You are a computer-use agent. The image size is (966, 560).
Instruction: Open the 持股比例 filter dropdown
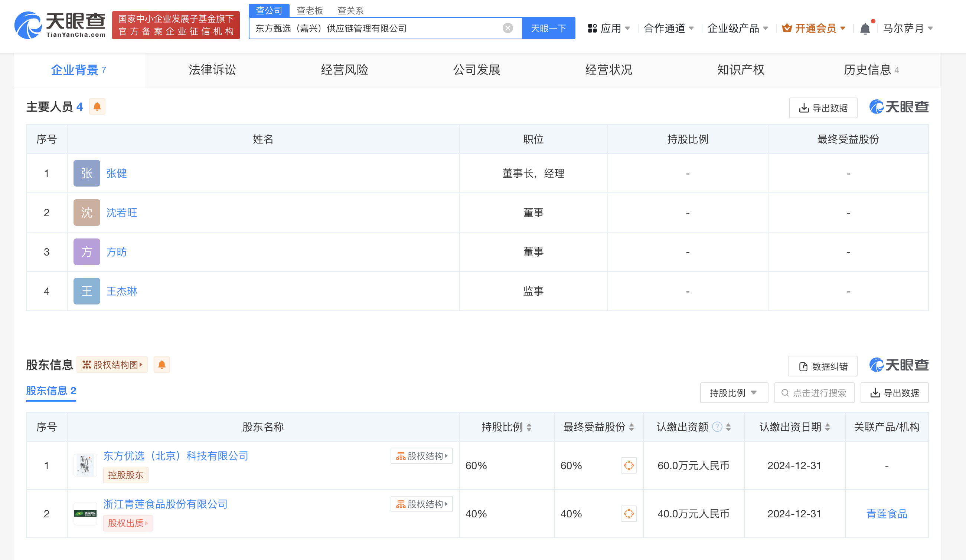click(734, 393)
